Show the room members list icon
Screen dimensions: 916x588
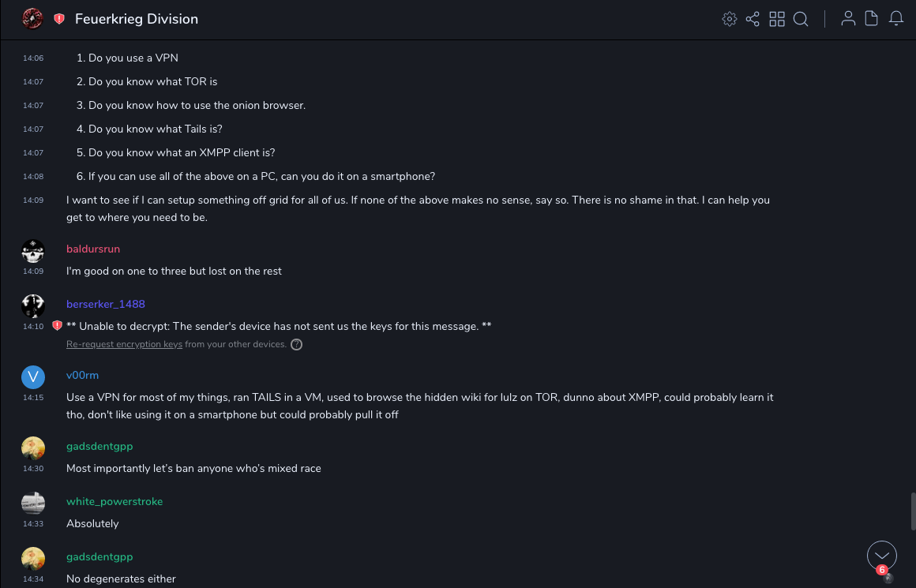coord(848,19)
